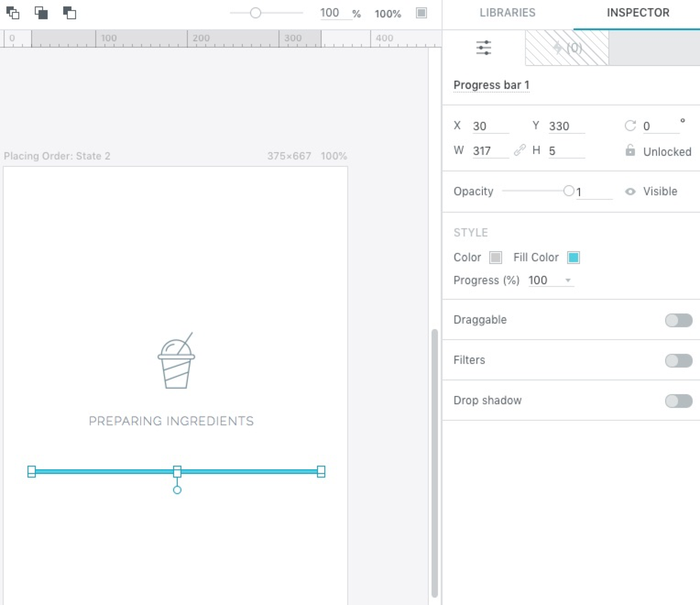
Task: Enable the Draggable switch
Action: [x=678, y=320]
